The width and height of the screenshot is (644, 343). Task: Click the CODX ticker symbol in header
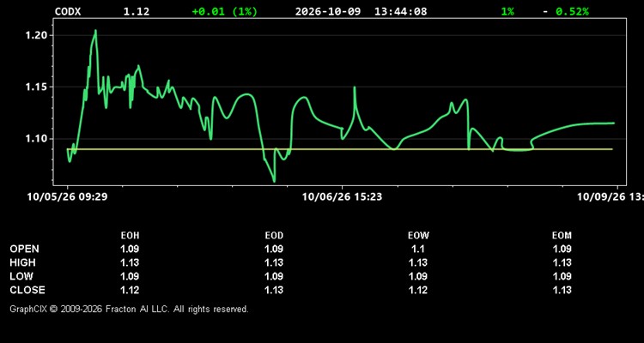tap(68, 11)
